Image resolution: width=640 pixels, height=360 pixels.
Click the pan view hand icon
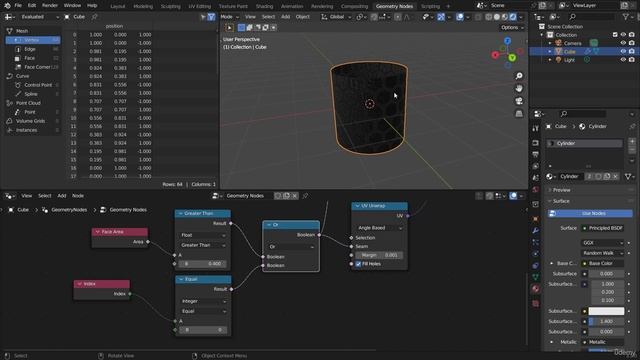point(519,89)
